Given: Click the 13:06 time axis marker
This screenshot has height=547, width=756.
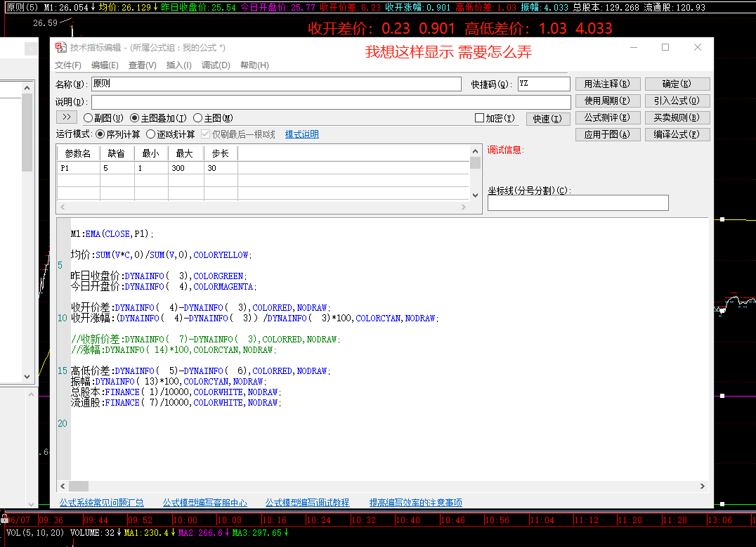Looking at the screenshot, I should (x=719, y=520).
